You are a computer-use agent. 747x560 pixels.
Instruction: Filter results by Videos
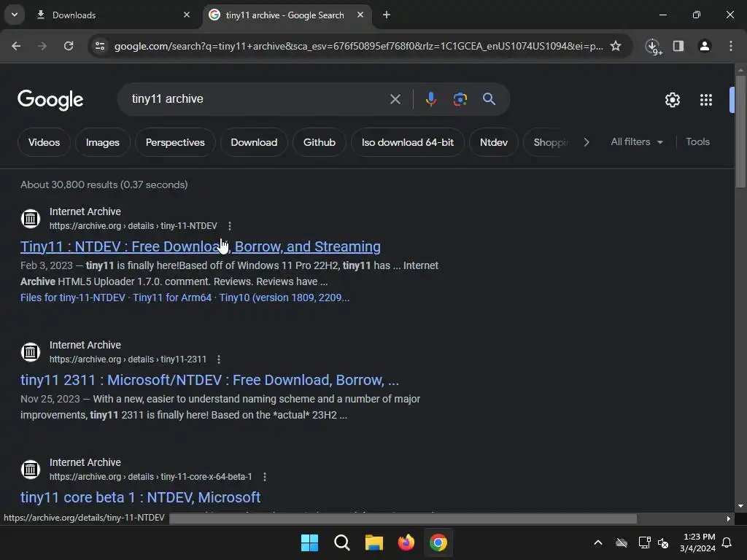[44, 142]
